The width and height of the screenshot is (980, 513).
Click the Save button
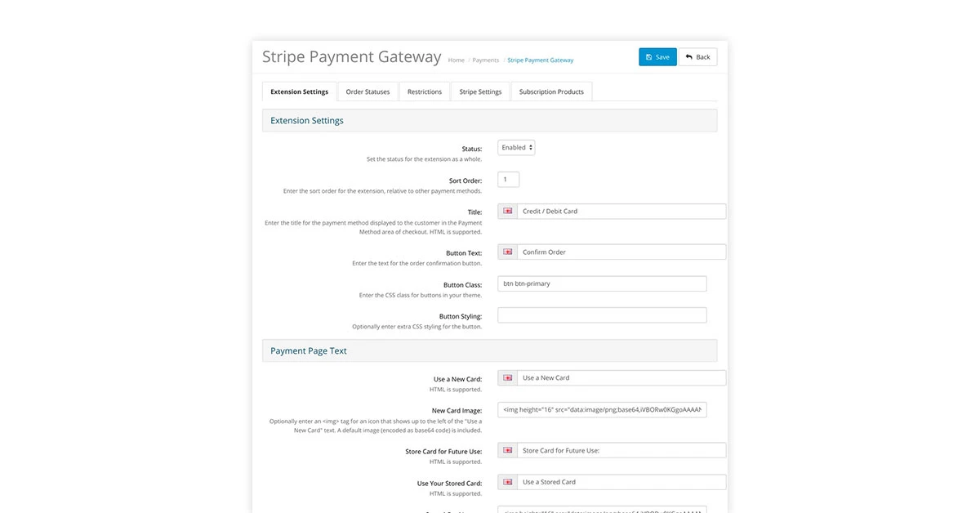tap(657, 56)
